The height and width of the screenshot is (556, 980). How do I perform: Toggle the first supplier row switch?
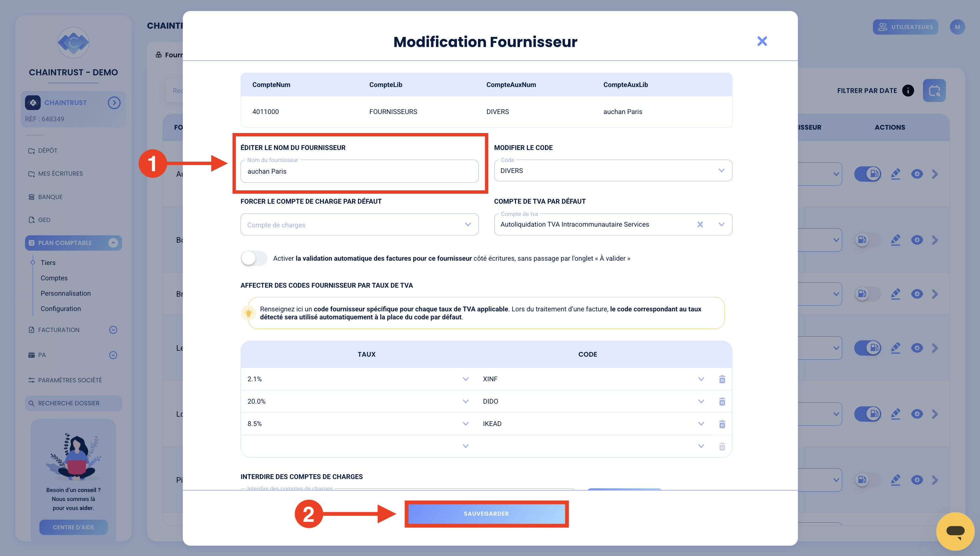(x=868, y=174)
